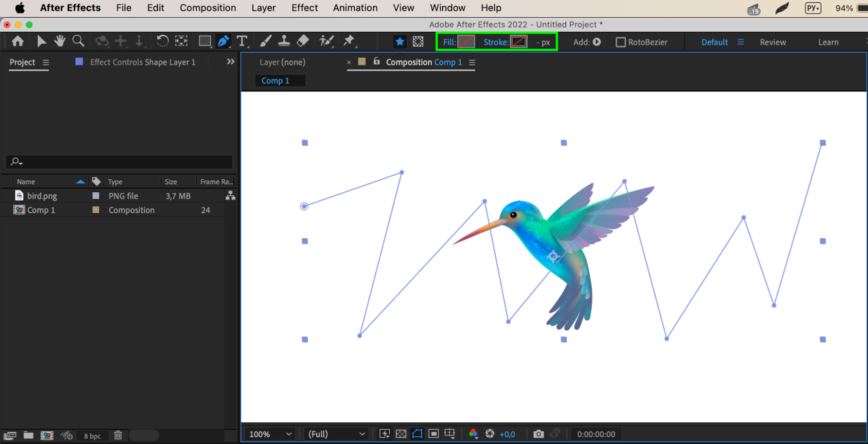Pick the Type text tool
868x444 pixels.
242,41
